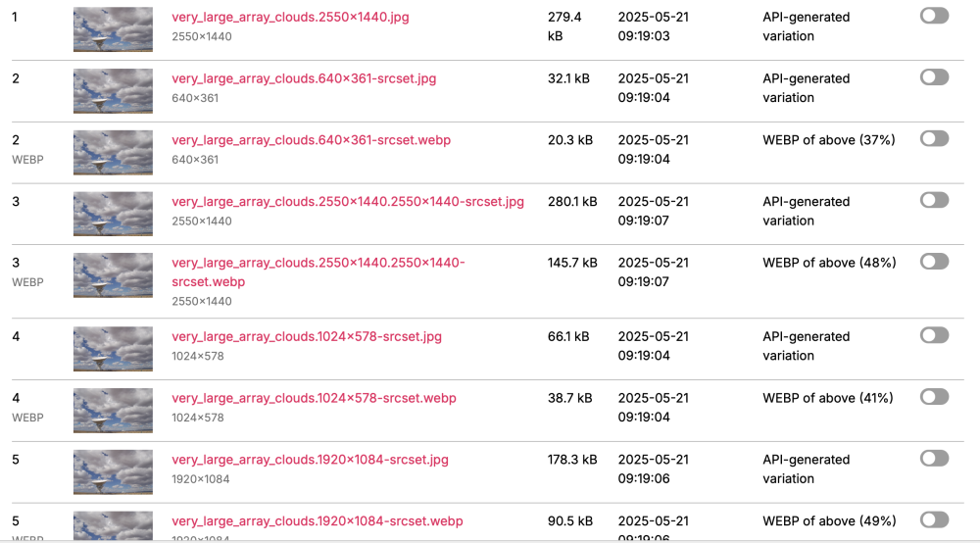
Task: Click the very_large_array_clouds.1920×1084-srcset.jpg link
Action: coord(310,460)
